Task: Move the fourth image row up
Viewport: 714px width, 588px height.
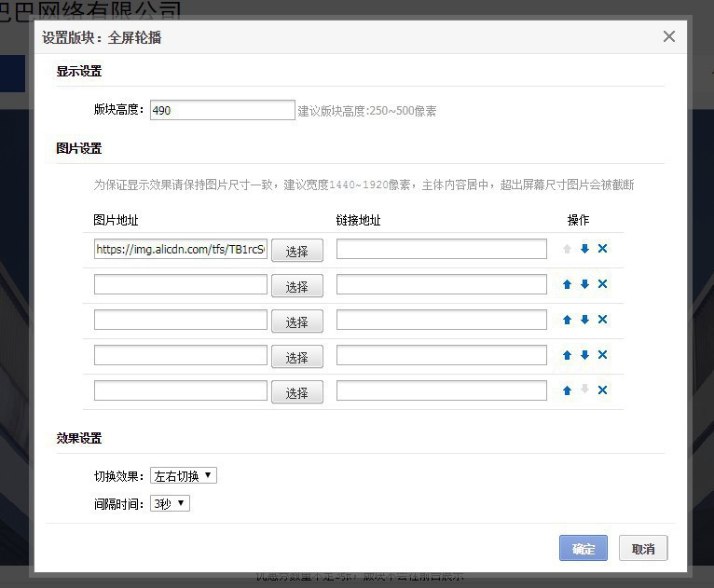Action: [567, 355]
